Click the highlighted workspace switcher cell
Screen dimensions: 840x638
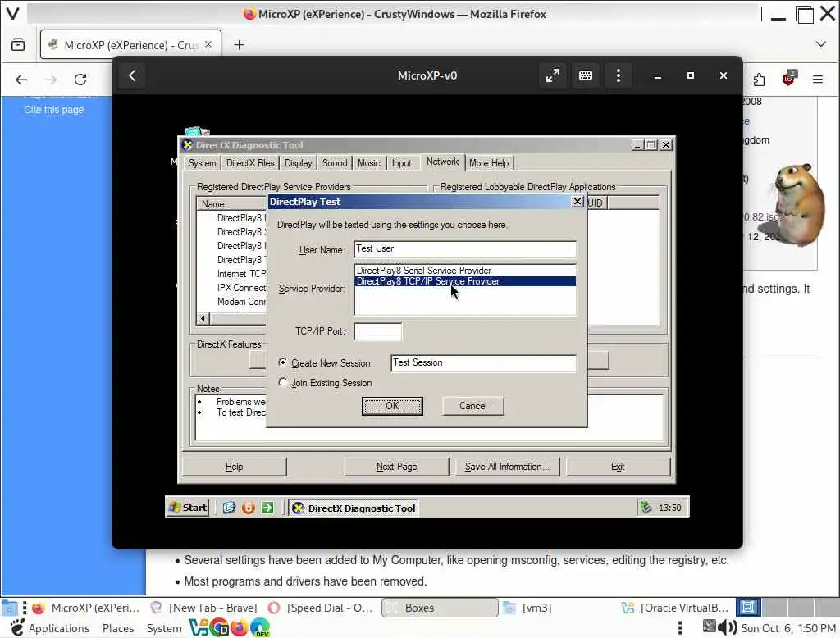748,607
